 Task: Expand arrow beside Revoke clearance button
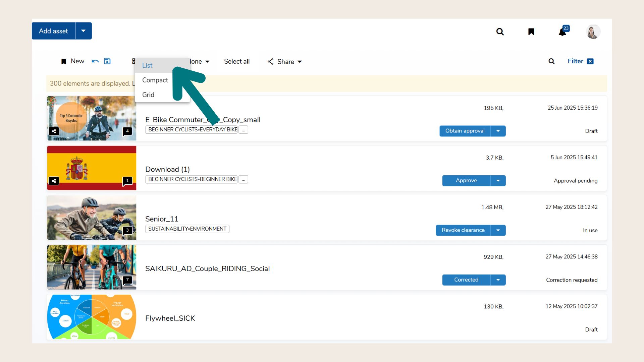(x=498, y=230)
